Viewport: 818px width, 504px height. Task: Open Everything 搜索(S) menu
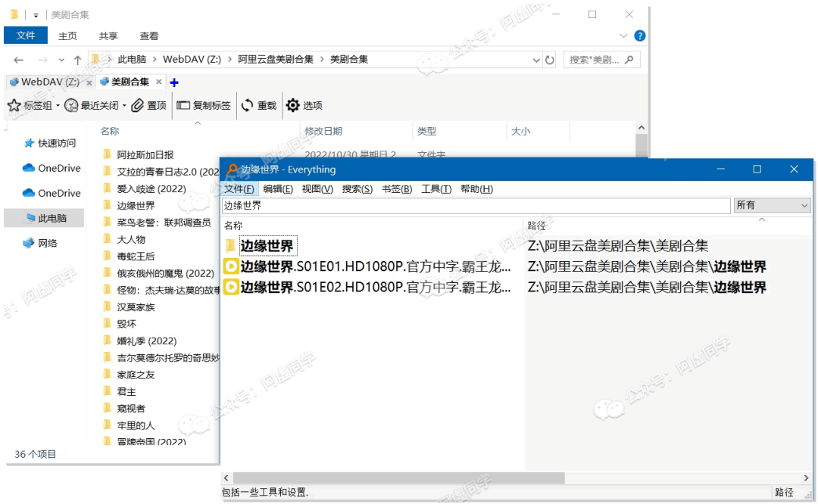[x=357, y=188]
